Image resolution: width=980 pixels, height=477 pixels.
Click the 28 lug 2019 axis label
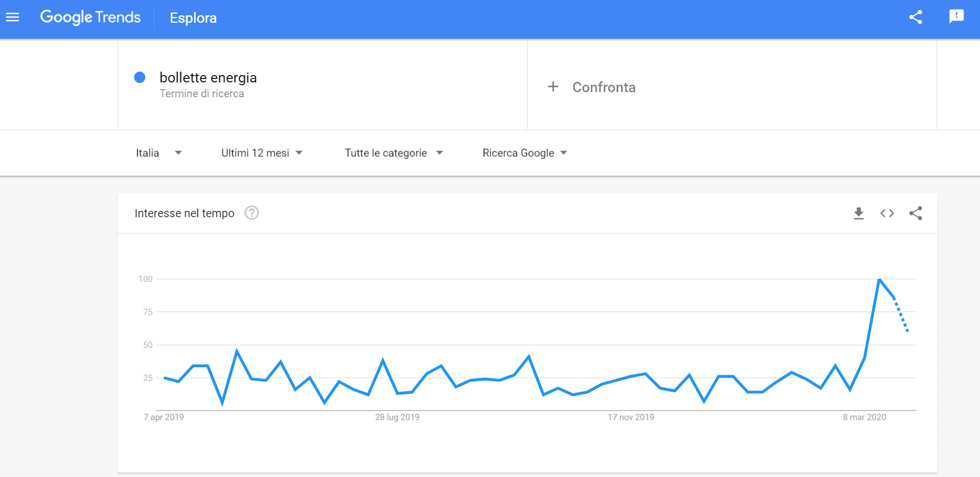click(397, 417)
